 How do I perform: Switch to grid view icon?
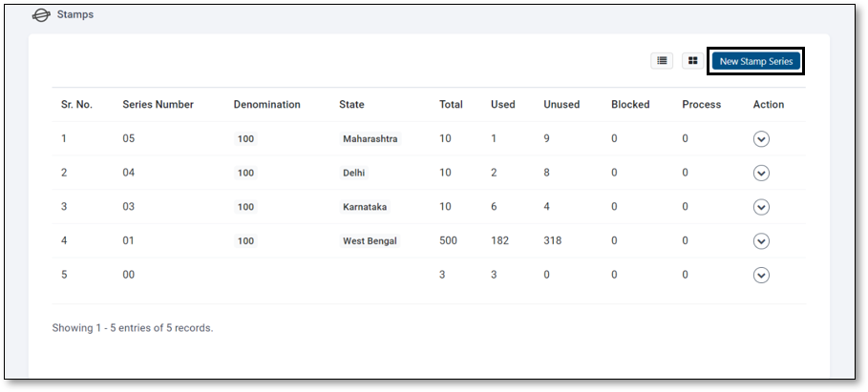coord(692,61)
